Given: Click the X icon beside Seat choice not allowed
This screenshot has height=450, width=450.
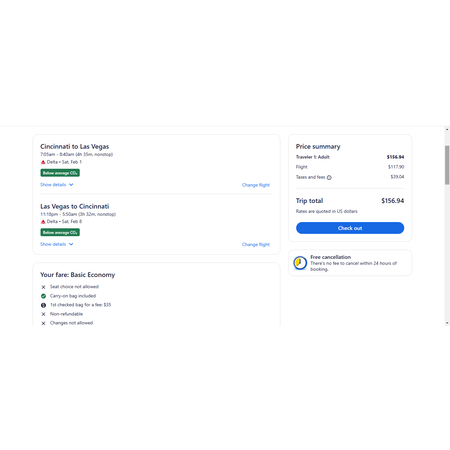Looking at the screenshot, I should 43,287.
